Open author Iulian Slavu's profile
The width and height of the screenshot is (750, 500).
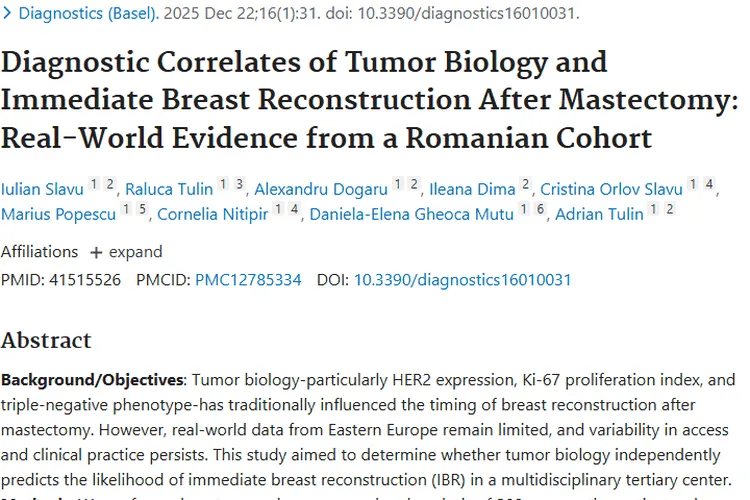pos(42,189)
